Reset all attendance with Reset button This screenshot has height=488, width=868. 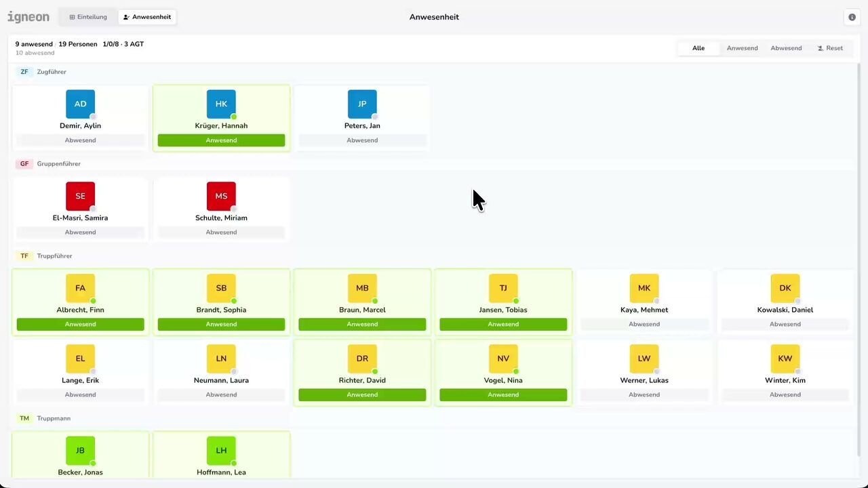coord(830,48)
